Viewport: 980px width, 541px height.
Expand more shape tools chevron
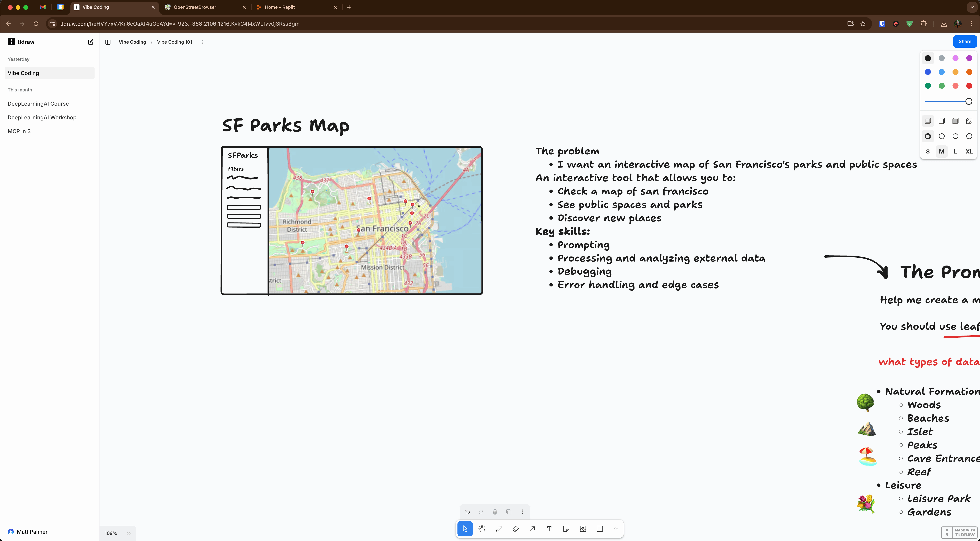[x=616, y=528]
